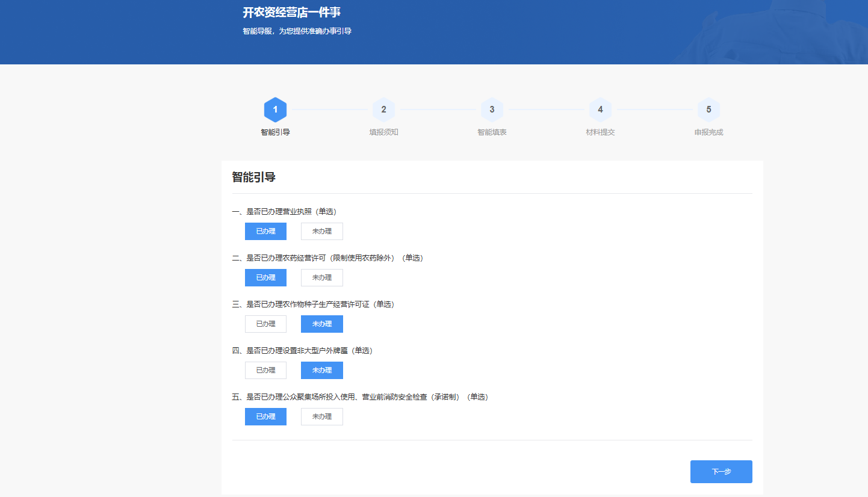Set 户外牌匾 question to 未办理

tap(321, 371)
